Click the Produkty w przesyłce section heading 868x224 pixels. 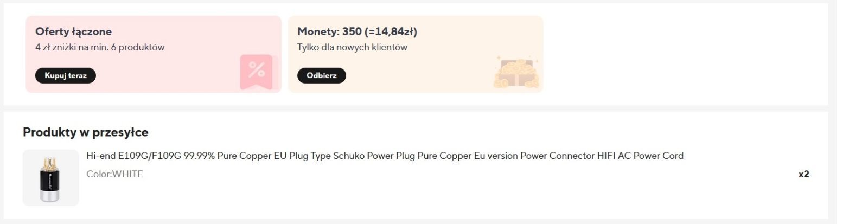[85, 132]
